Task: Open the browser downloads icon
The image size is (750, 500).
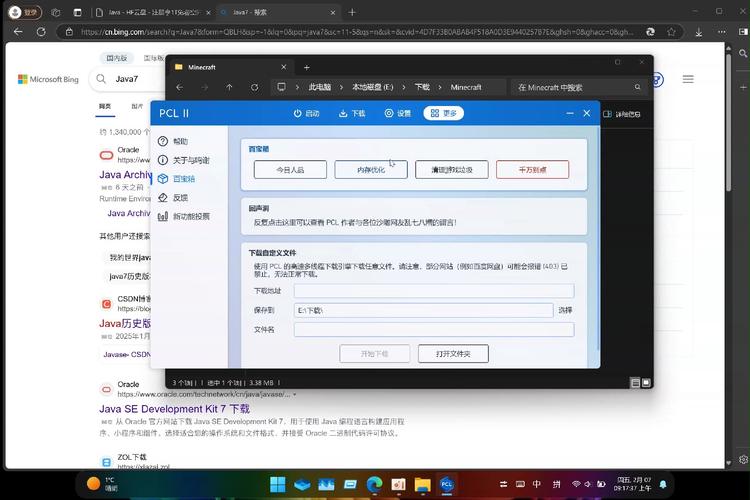Action: (699, 32)
